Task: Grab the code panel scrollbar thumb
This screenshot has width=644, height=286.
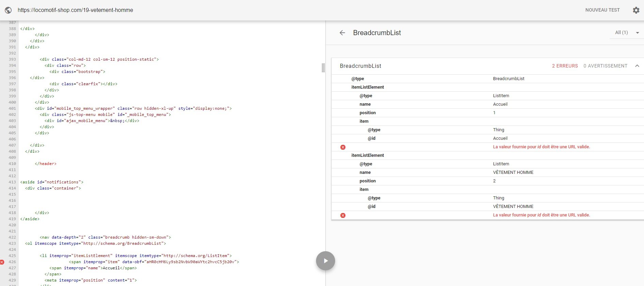Action: (x=323, y=68)
